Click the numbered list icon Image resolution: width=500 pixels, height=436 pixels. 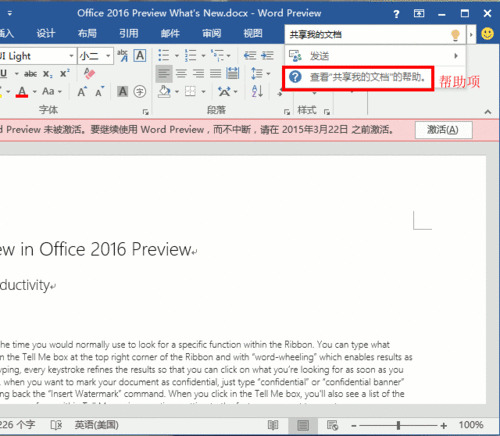point(191,55)
